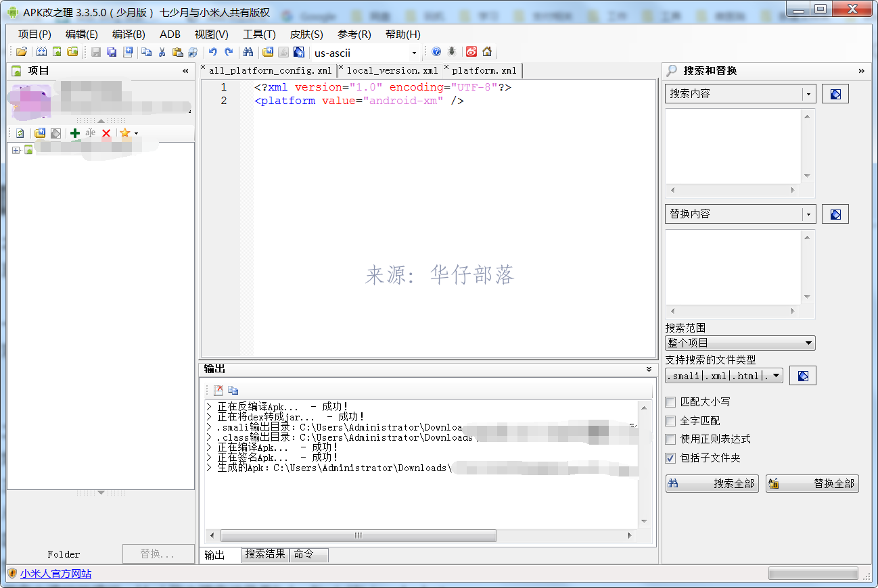This screenshot has height=588, width=878.
Task: Click inside the search content text area
Action: pyautogui.click(x=733, y=146)
